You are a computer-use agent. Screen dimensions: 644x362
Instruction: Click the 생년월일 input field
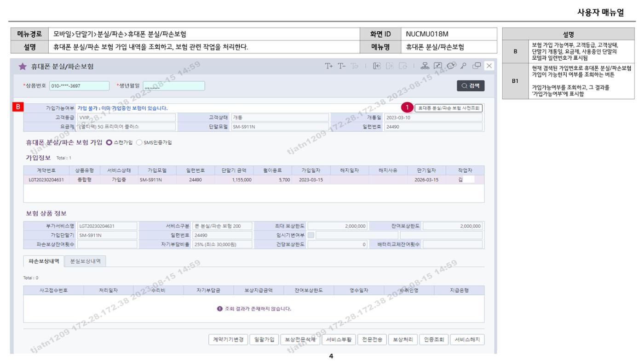174,86
